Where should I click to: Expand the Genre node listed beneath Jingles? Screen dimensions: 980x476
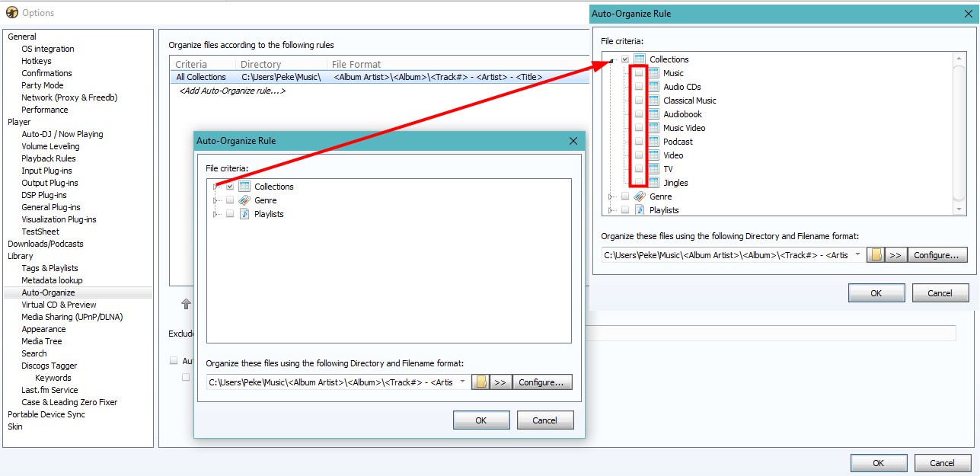click(611, 196)
